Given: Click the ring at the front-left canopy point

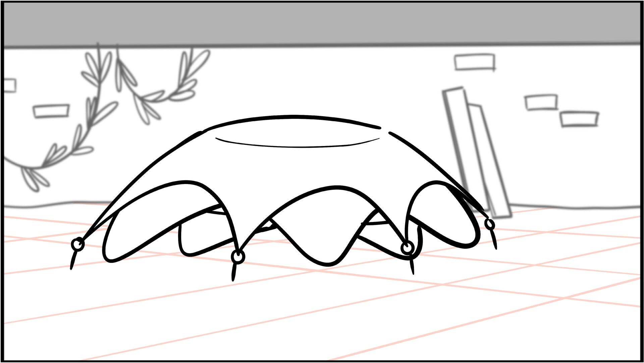Looking at the screenshot, I should pos(237,257).
